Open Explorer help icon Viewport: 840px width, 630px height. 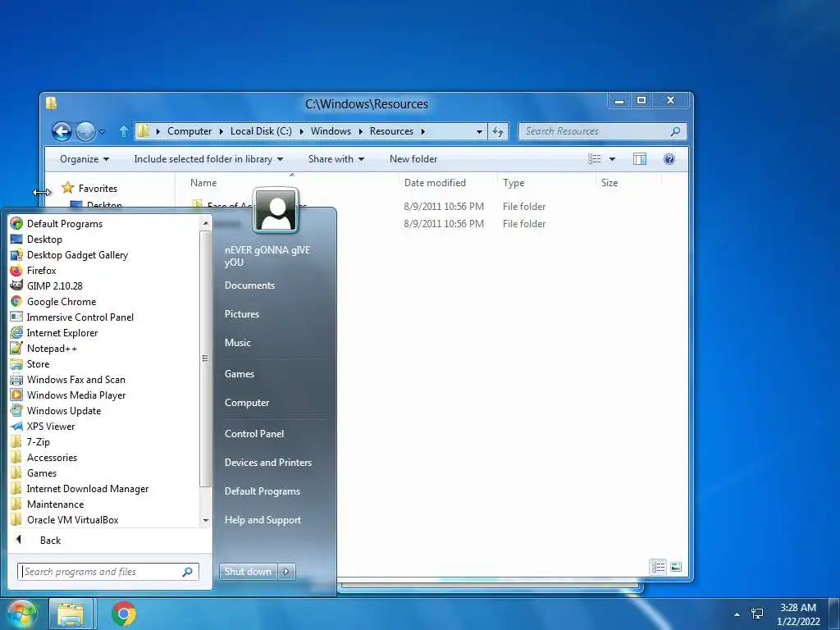tap(669, 159)
